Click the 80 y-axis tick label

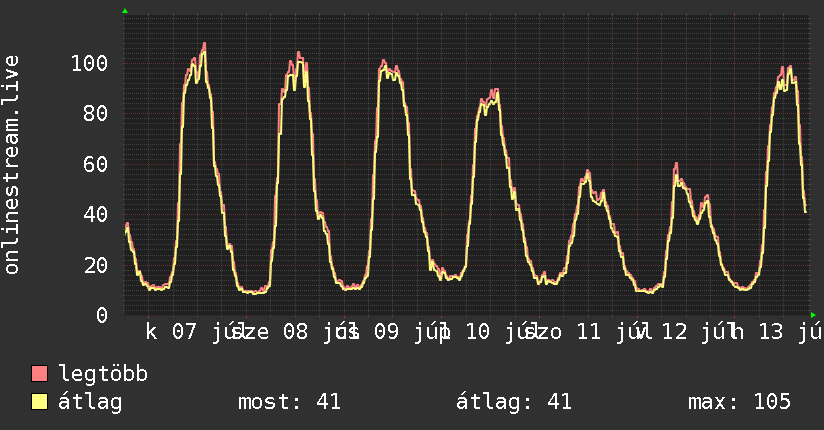click(x=96, y=114)
